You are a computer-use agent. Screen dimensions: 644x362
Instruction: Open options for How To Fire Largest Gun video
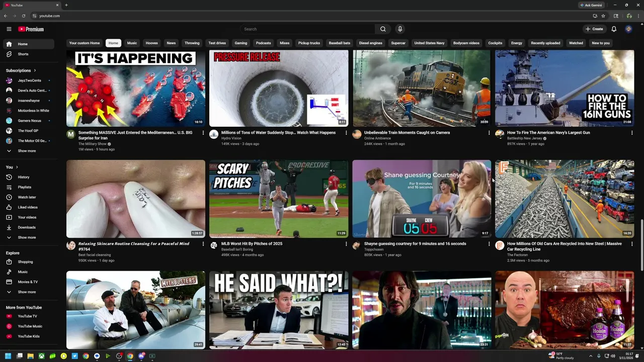632,133
